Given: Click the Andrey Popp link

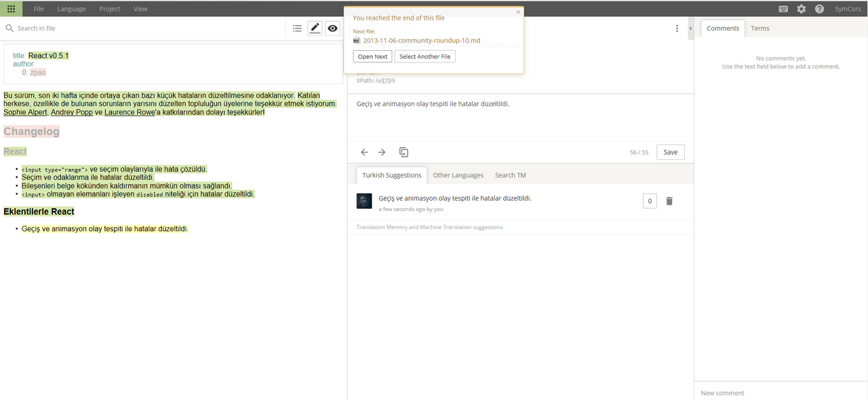Looking at the screenshot, I should coord(72,113).
